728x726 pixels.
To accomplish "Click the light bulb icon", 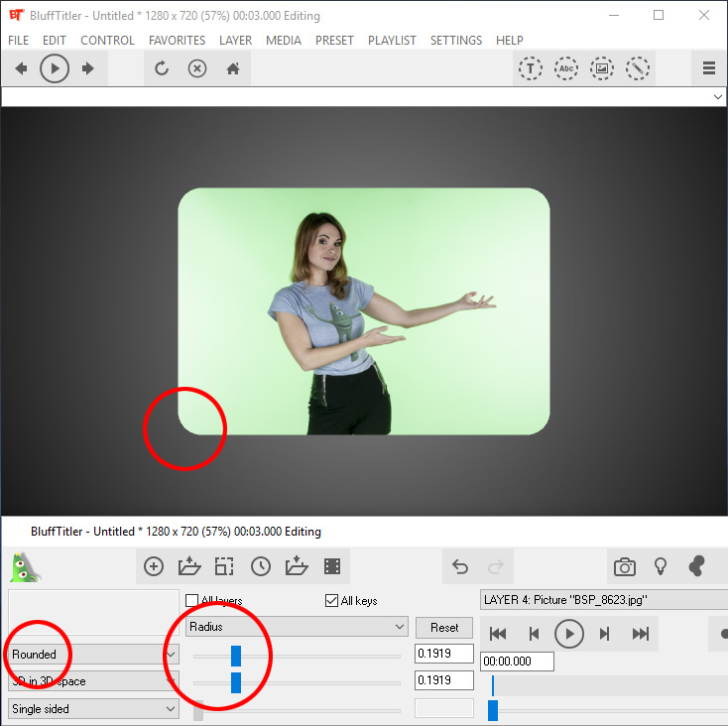I will coord(661,567).
